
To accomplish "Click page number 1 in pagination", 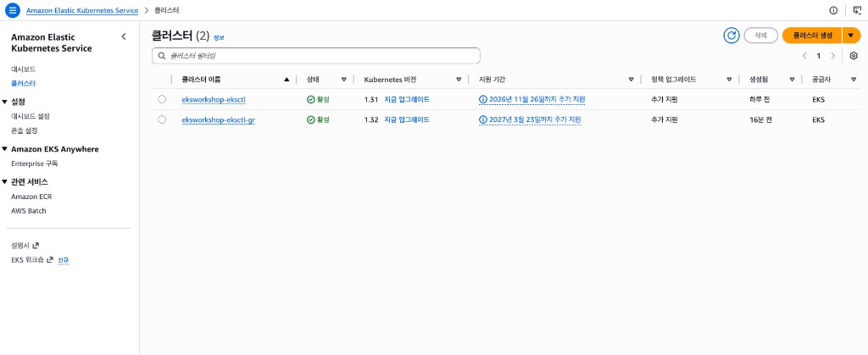I will [819, 56].
